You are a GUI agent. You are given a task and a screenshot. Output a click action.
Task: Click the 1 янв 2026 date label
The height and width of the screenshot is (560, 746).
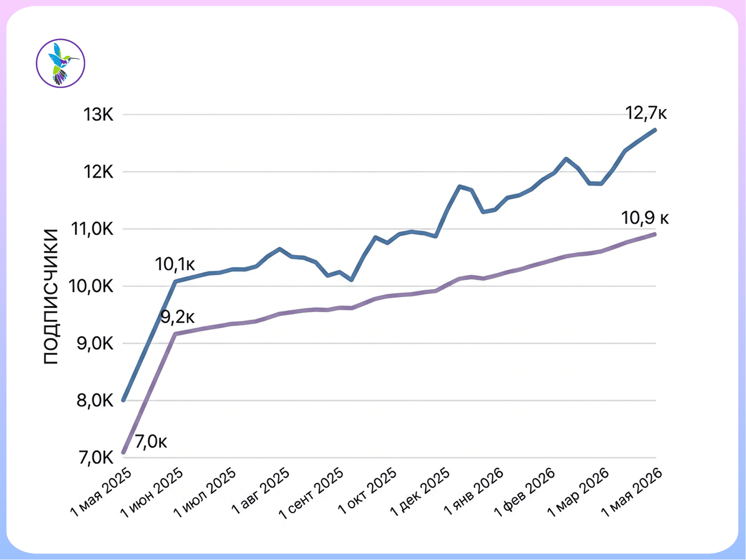click(474, 491)
